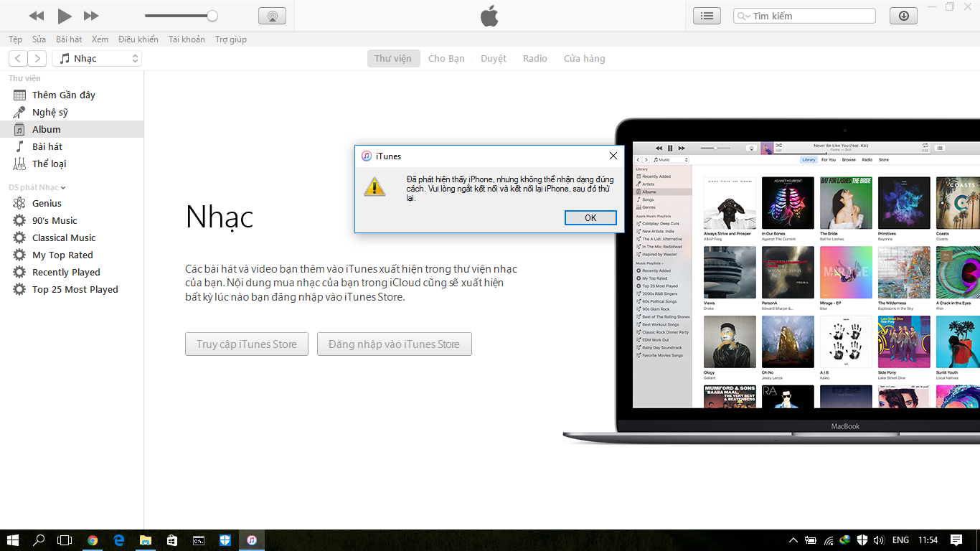Open the search options magnifier dropdown
This screenshot has width=980, height=551.
[744, 17]
